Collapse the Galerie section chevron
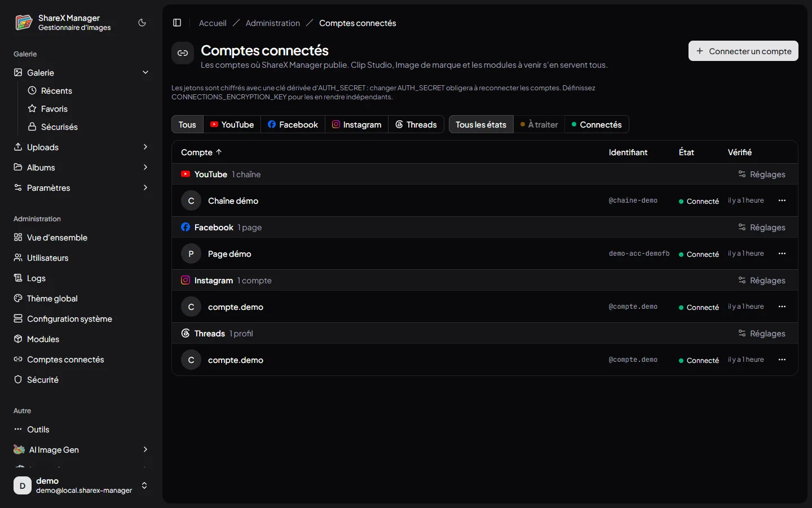This screenshot has width=812, height=508. pyautogui.click(x=145, y=72)
